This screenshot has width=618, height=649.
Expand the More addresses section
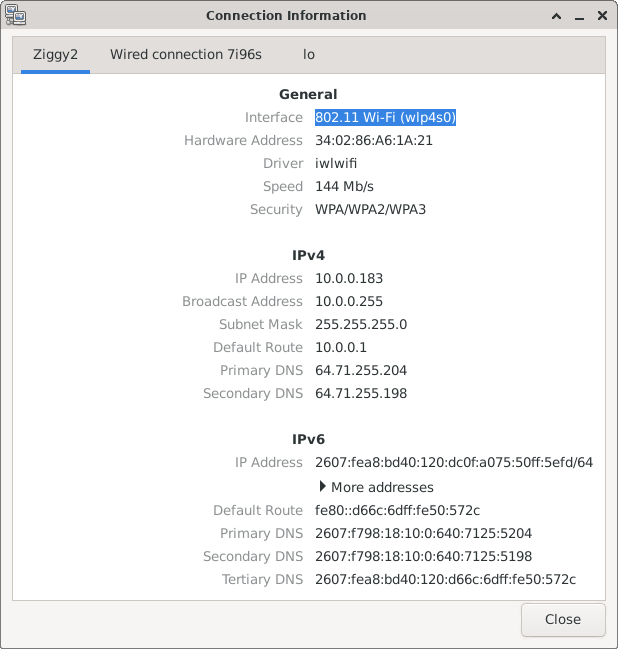(x=376, y=487)
